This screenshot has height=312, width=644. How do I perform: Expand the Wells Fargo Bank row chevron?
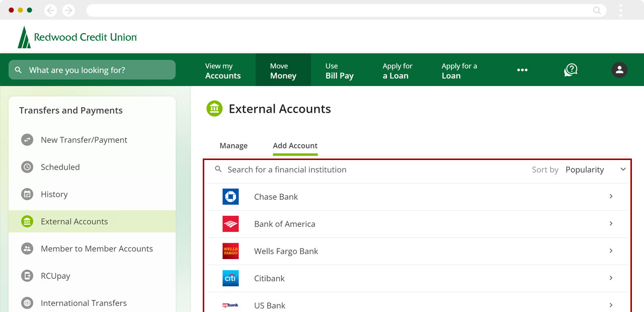pos(611,251)
